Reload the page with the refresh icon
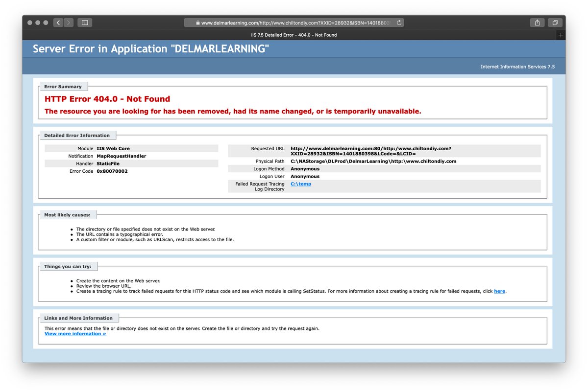The width and height of the screenshot is (588, 392). coord(399,23)
